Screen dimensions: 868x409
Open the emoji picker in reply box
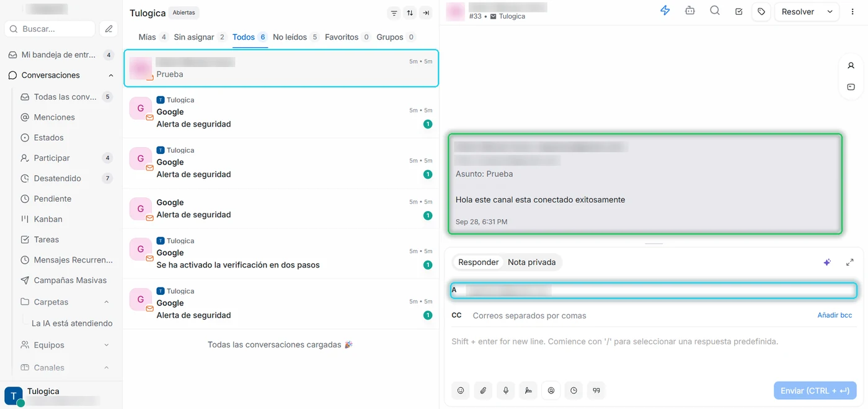pyautogui.click(x=461, y=390)
